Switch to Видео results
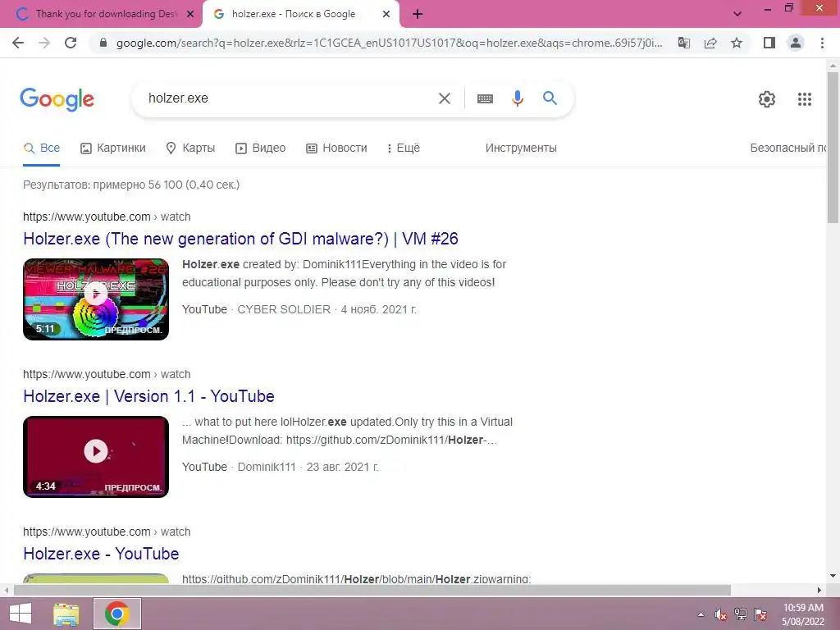This screenshot has width=840, height=630. 261,148
